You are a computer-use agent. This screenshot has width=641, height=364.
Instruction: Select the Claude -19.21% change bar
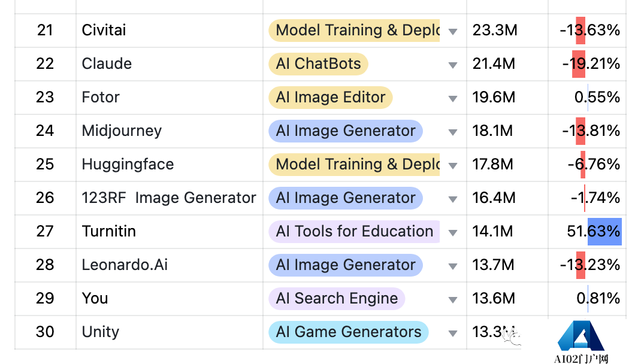pyautogui.click(x=579, y=64)
